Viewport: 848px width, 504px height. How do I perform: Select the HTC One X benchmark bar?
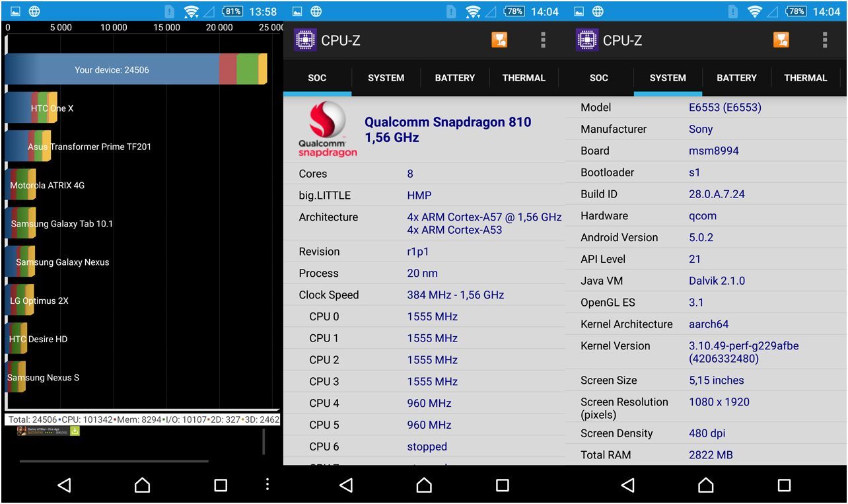pos(31,108)
